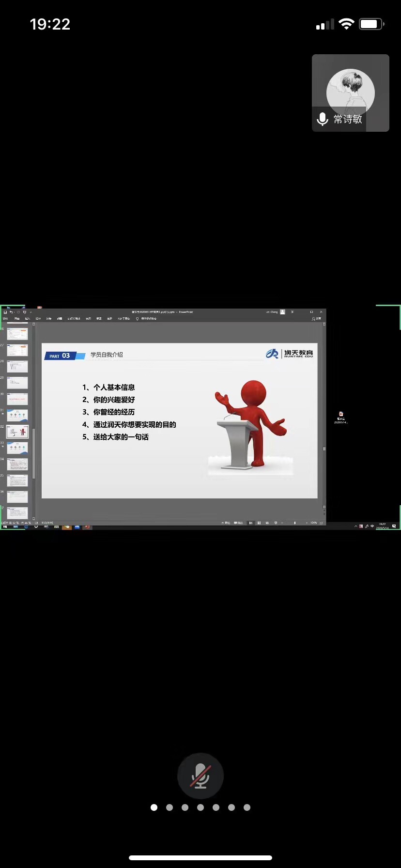Screen dimensions: 401x868
Task: Open the ribbon display options icon
Action: pos(292,312)
